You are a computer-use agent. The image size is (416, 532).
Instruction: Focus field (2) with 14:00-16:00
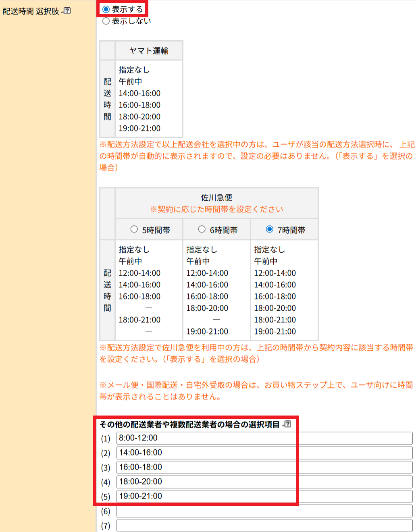pos(264,453)
